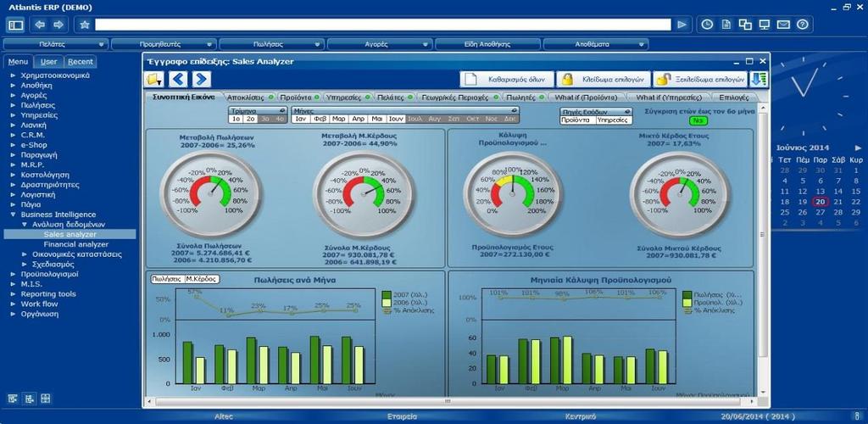Click Ξεκλείδωμα επιλογών button
Image resolution: width=868 pixels, height=424 pixels.
(x=700, y=79)
